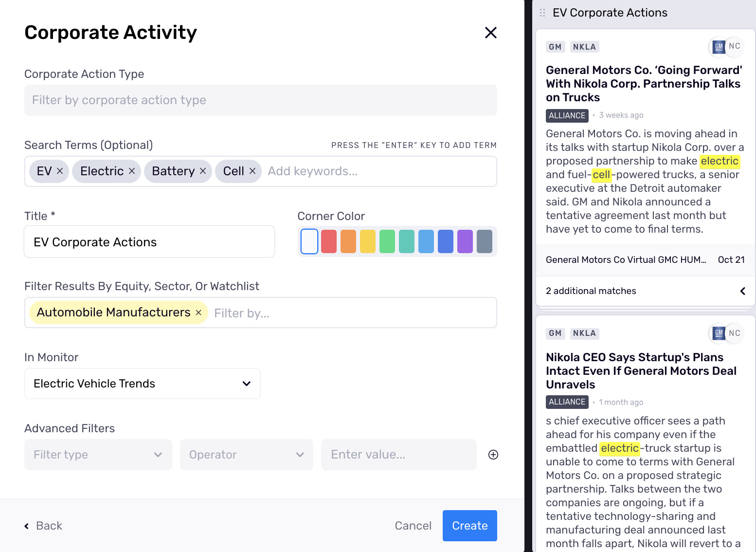756x552 pixels.
Task: Go Back to previous step
Action: [43, 526]
